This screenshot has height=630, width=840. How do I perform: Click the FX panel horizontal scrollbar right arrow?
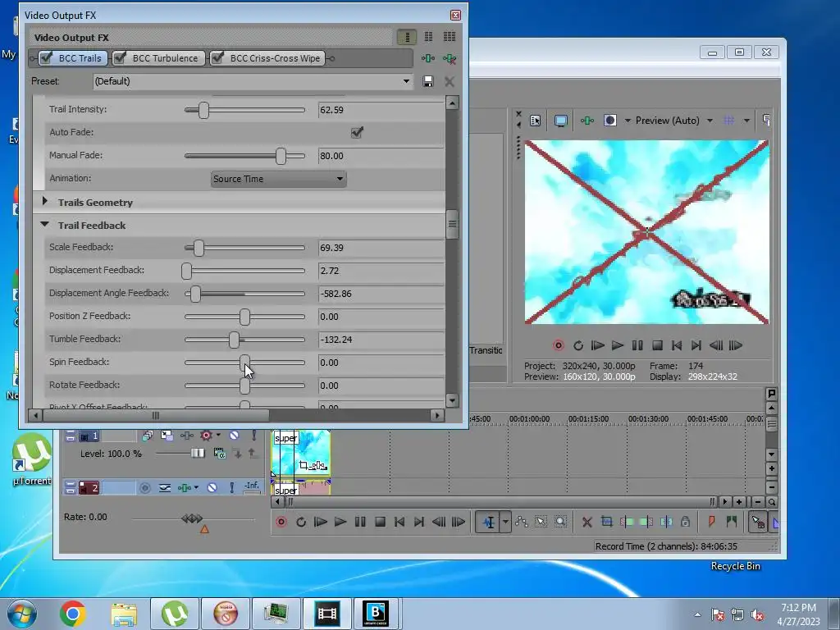[x=438, y=415]
